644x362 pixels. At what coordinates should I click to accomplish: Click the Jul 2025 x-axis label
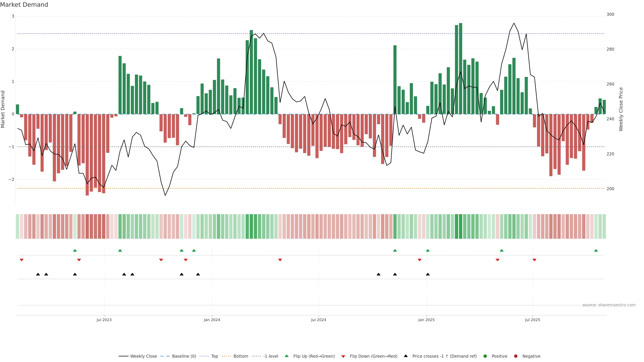coord(532,320)
